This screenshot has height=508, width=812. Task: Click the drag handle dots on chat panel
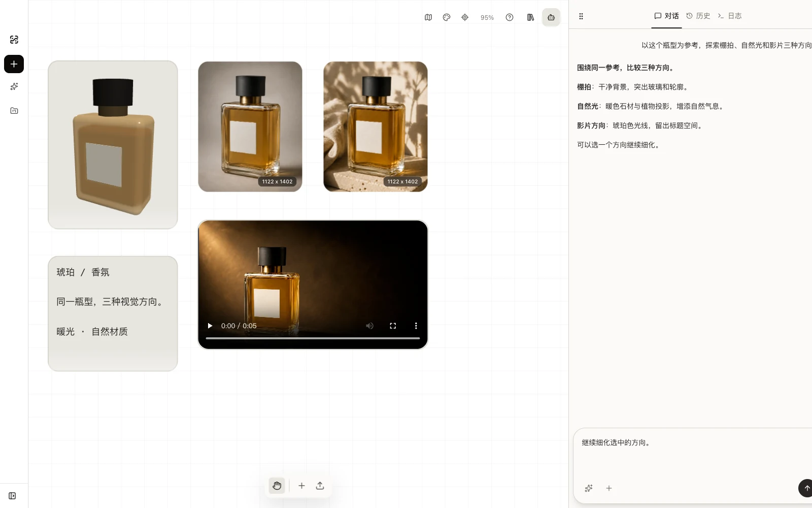(x=581, y=16)
